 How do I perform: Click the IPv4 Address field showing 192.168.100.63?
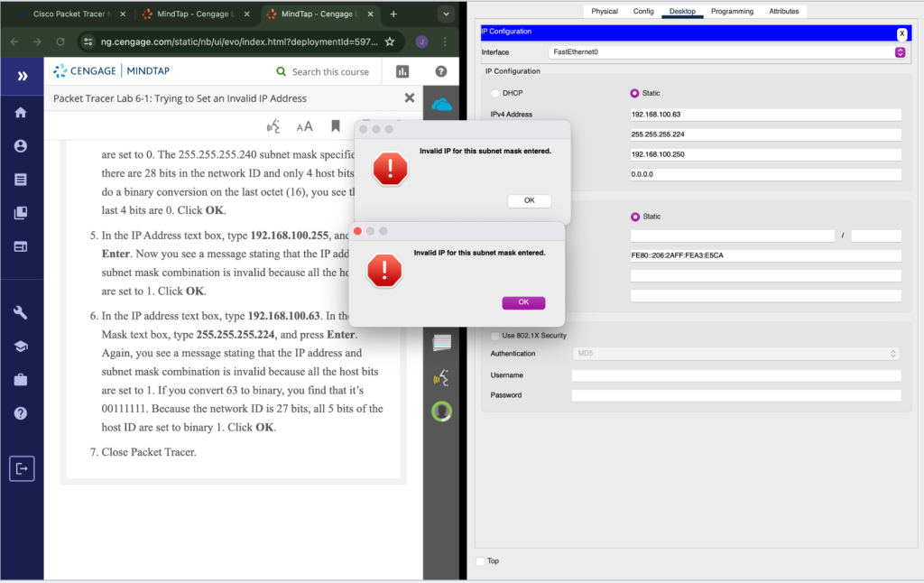click(x=765, y=115)
